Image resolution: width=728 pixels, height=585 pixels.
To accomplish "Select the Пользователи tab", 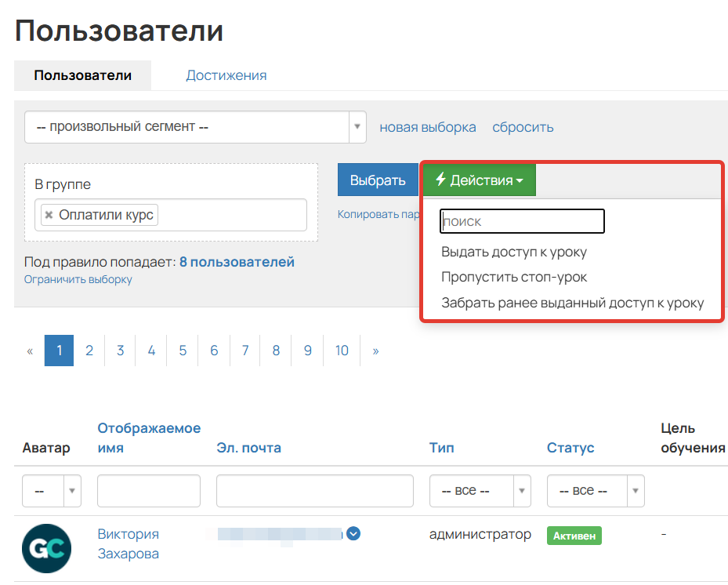I will (x=82, y=74).
